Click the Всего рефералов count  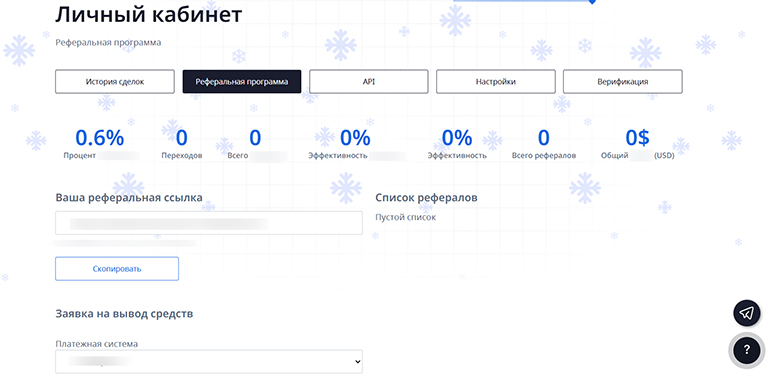[x=544, y=138]
